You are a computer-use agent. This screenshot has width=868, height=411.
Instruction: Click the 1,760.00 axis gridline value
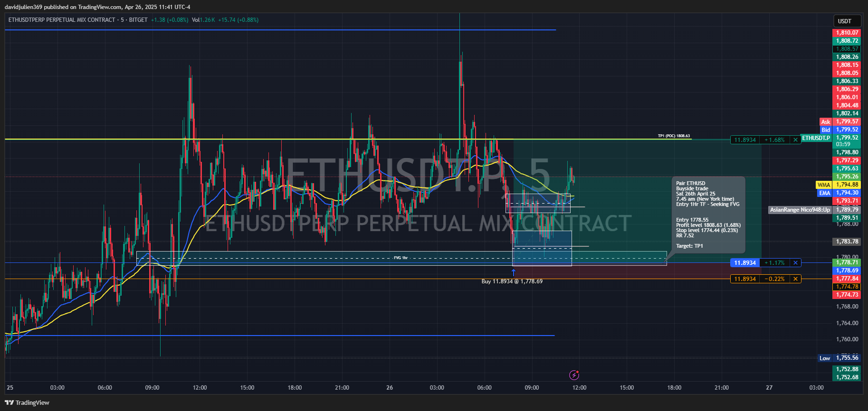pyautogui.click(x=847, y=339)
